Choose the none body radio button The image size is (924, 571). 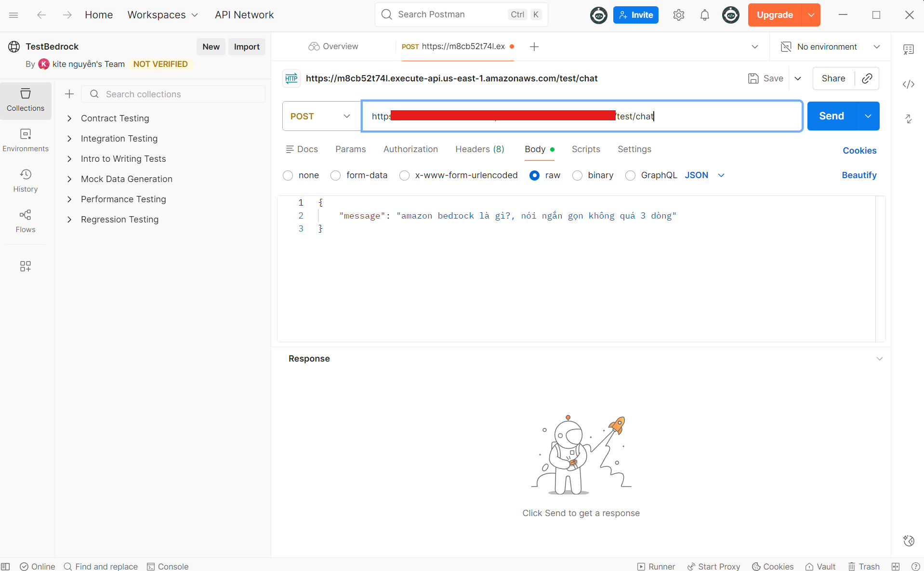(x=288, y=176)
